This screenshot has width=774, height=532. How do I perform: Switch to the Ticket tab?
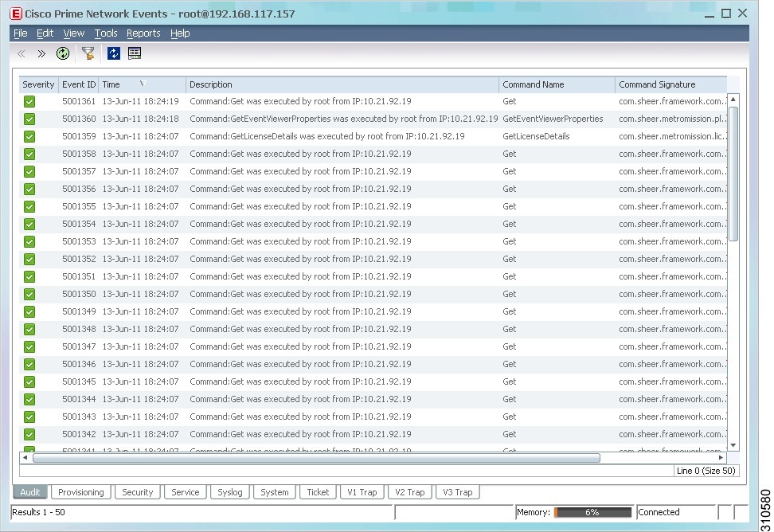click(x=318, y=492)
